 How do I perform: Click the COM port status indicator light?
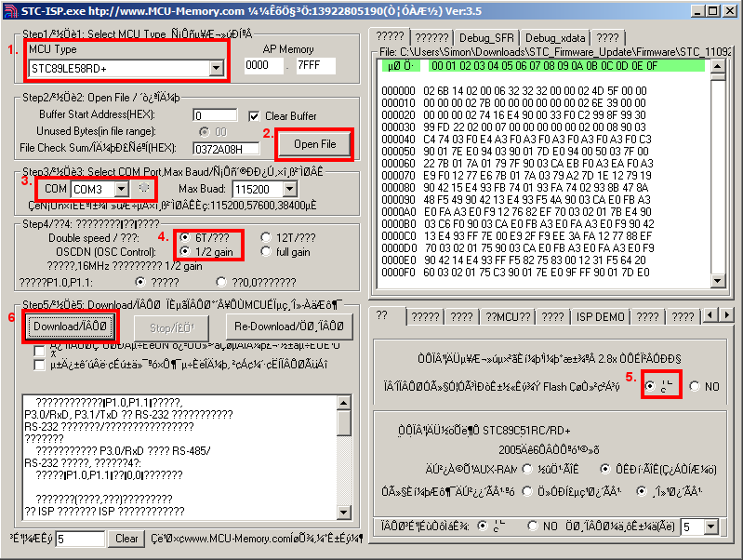click(144, 188)
